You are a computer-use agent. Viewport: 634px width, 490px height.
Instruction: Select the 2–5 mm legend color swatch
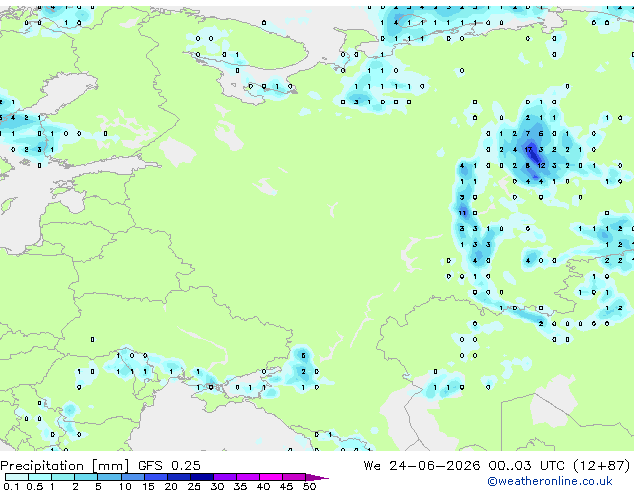(86, 477)
